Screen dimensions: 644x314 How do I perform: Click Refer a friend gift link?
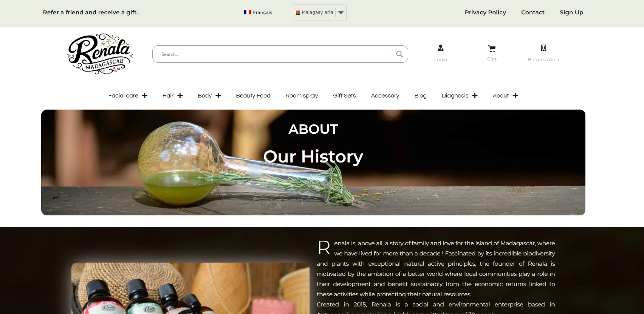pos(91,12)
